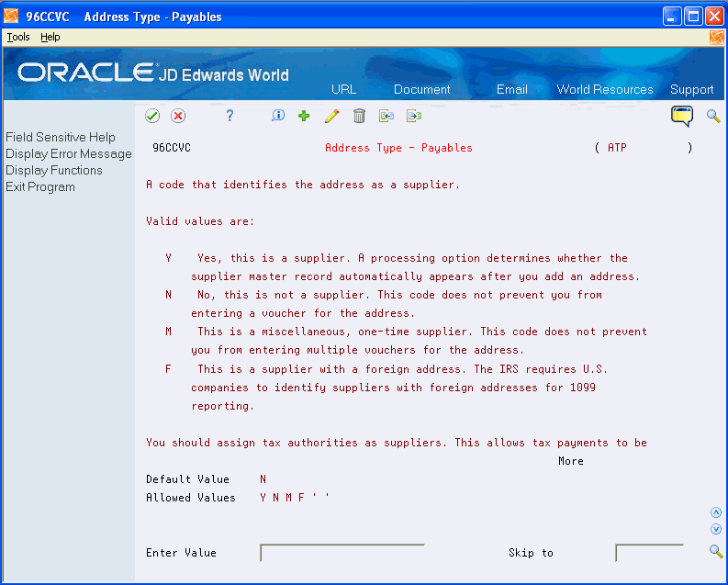Open the Document link in banner
The width and height of the screenshot is (728, 585).
[x=421, y=89]
